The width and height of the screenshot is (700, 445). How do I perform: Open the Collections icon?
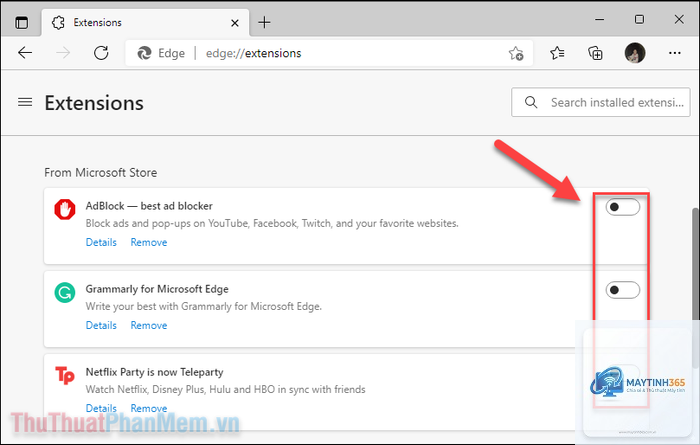click(x=595, y=53)
